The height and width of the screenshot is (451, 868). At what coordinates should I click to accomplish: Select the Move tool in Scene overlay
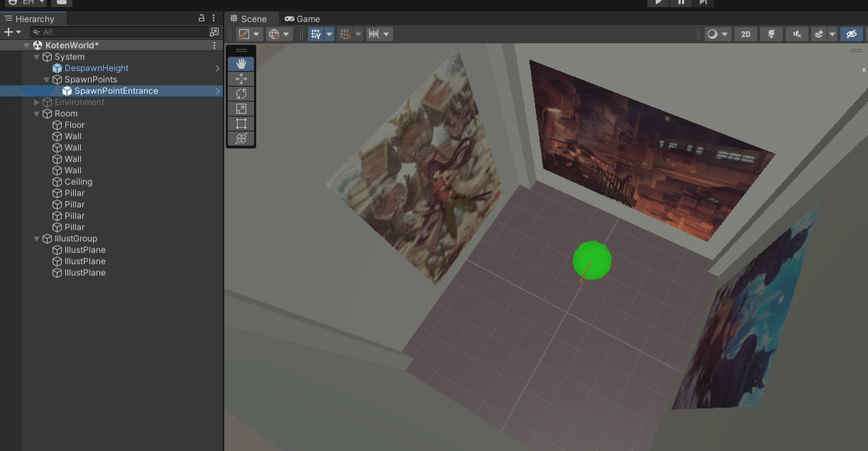click(x=242, y=79)
